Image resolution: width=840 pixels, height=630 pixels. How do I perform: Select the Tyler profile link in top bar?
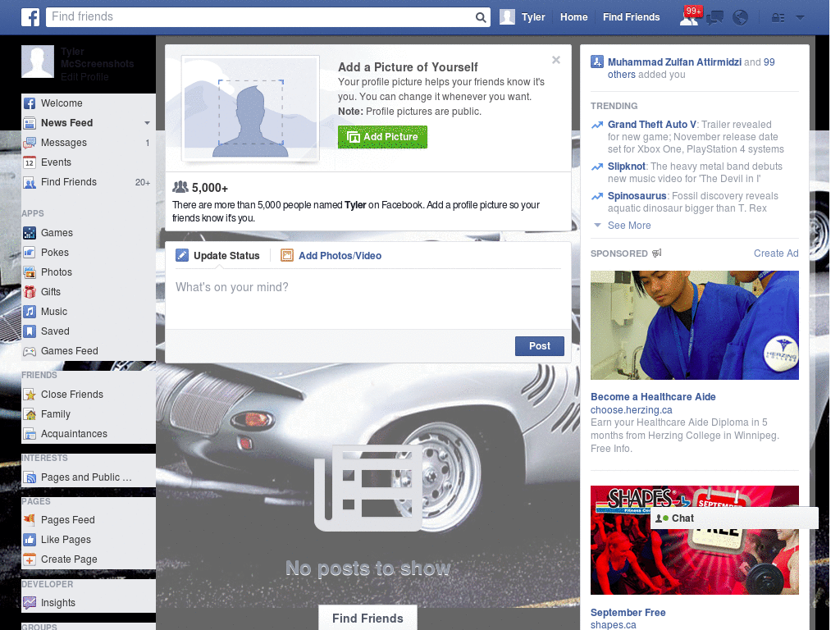pyautogui.click(x=533, y=17)
